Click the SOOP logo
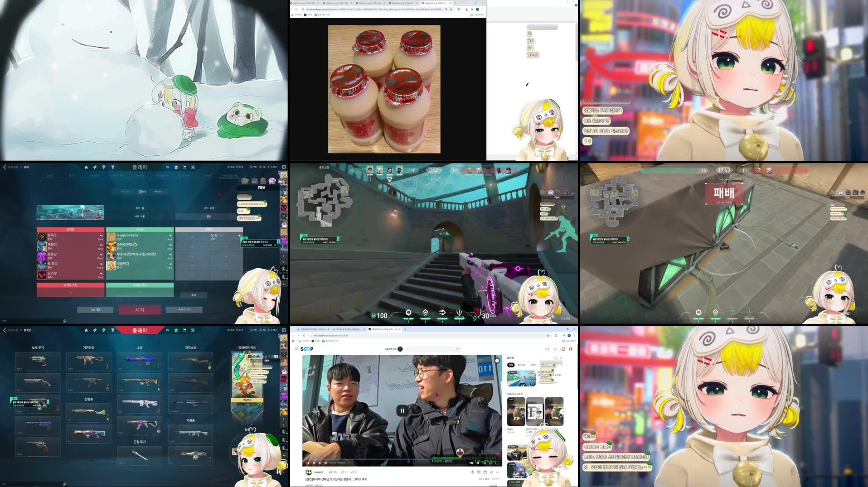 (307, 348)
